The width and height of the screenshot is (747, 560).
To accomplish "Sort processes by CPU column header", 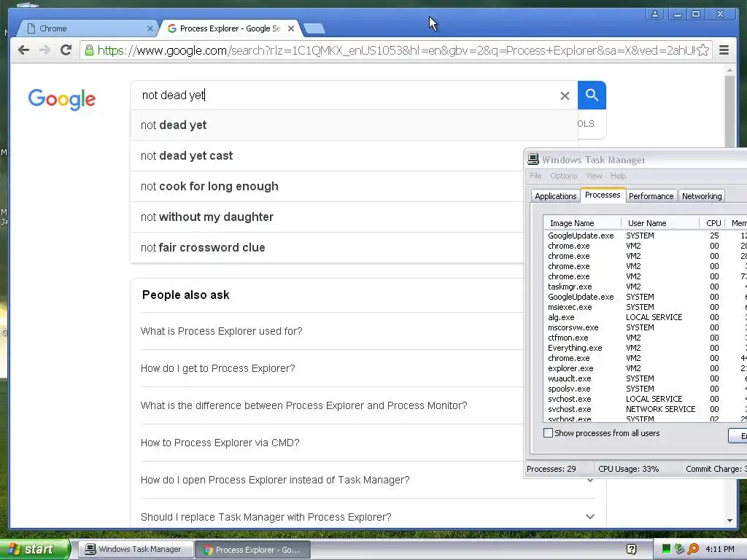I will tap(713, 223).
